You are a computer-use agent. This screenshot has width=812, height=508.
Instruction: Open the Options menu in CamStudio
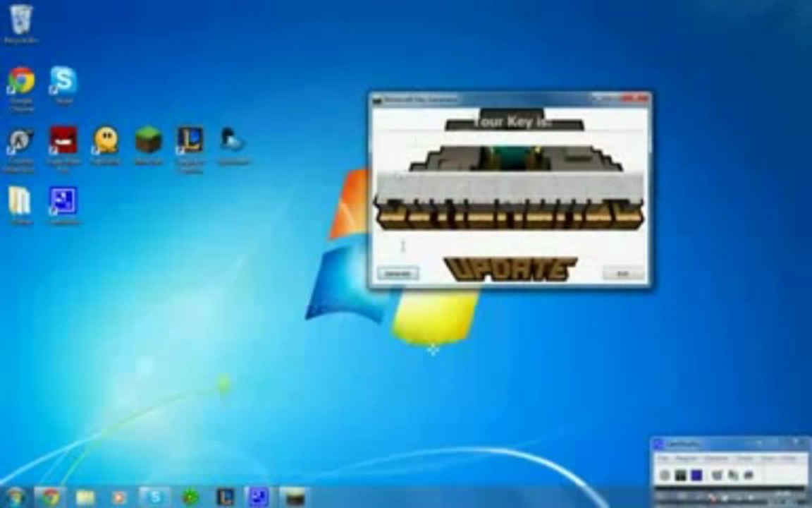coord(716,459)
